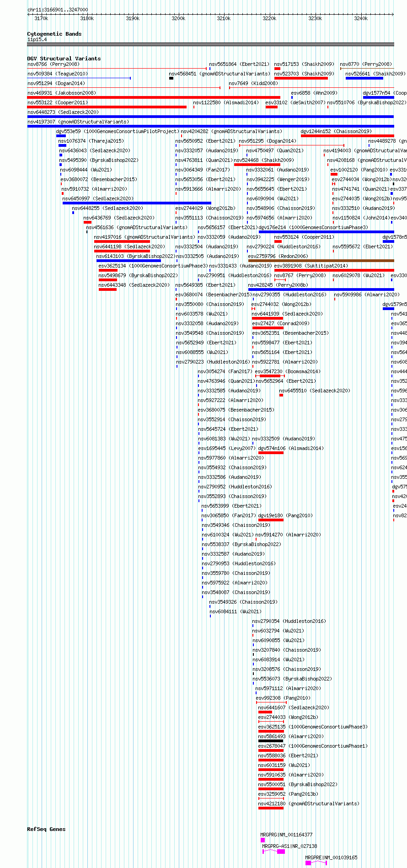The width and height of the screenshot is (407, 868).
Task: Select the black box under nsv4568451 label
Action: tap(171, 78)
